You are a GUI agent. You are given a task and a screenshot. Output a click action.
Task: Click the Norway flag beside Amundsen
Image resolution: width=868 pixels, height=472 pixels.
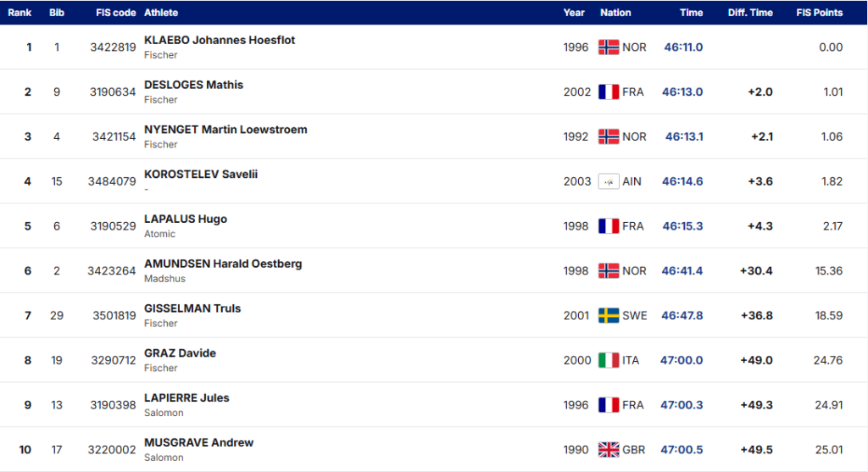(x=609, y=271)
